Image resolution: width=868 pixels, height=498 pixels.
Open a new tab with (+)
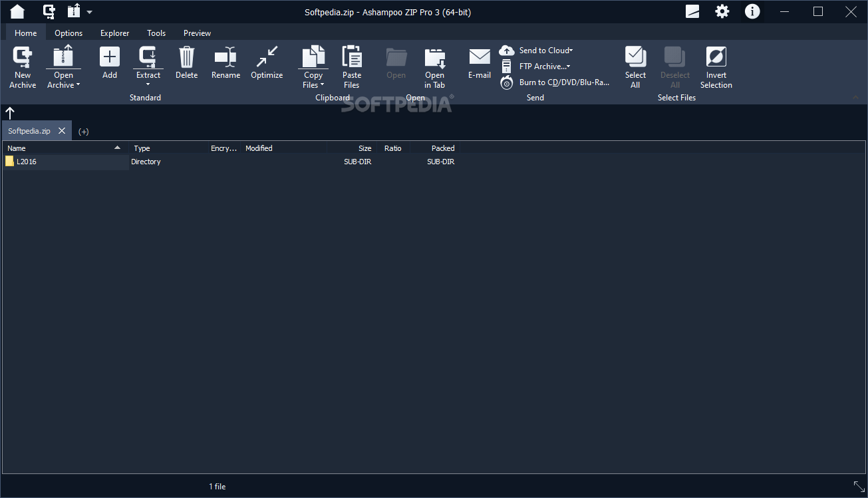[x=83, y=132]
